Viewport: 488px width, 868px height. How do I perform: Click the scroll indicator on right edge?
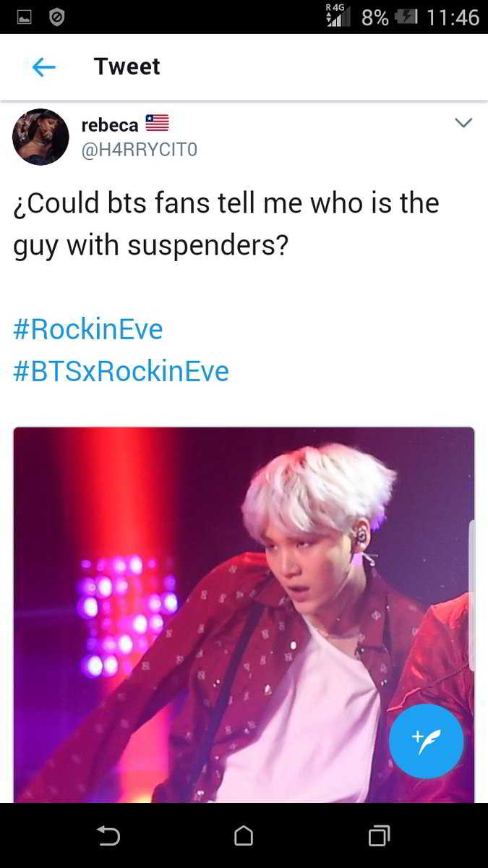pos(471,595)
